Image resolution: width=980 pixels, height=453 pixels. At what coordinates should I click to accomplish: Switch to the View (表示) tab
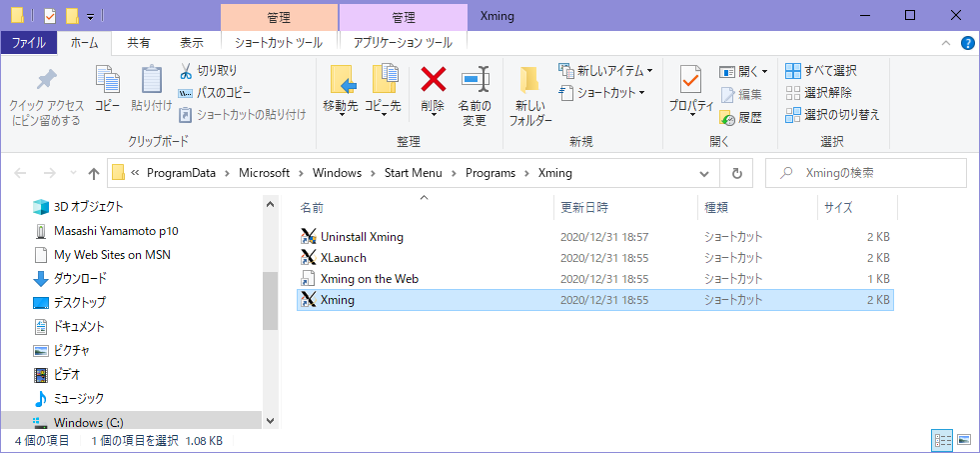[192, 43]
